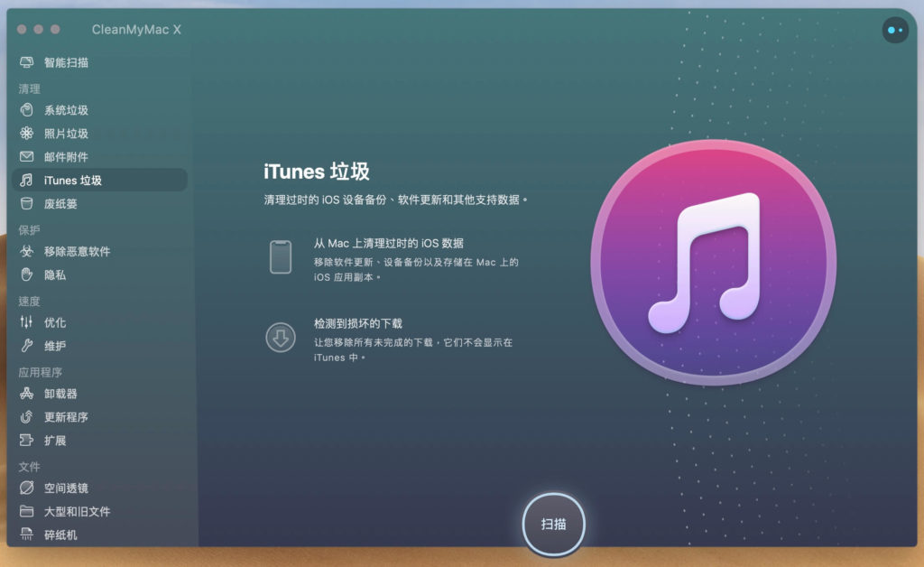Screen dimensions: 924x567
Task: Click the 隐私 hand icon
Action: 26,274
